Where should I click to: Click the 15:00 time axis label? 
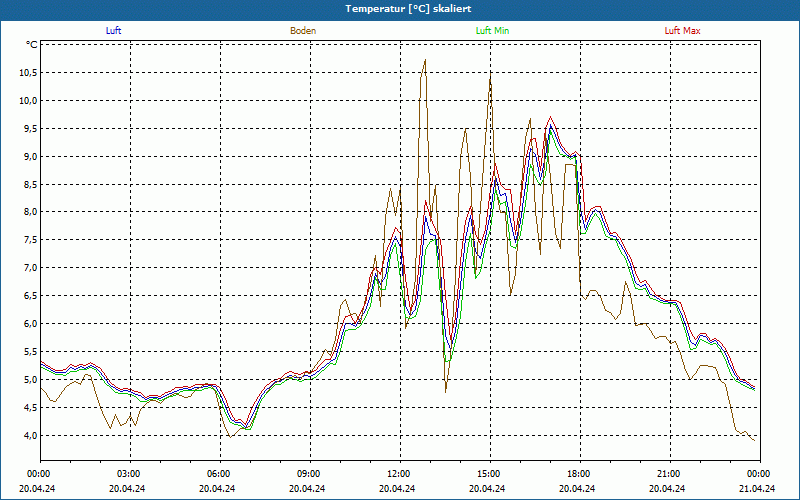(490, 474)
